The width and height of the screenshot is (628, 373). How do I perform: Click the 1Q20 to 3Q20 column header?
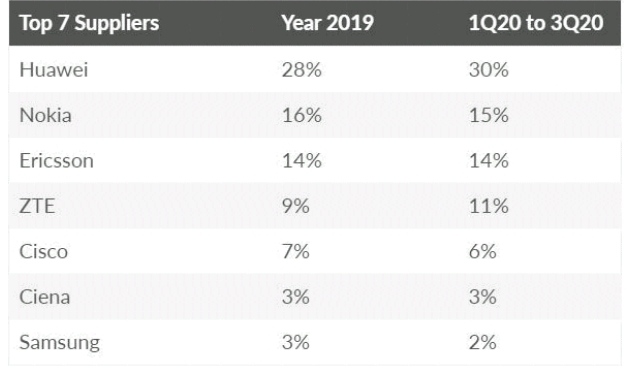536,23
